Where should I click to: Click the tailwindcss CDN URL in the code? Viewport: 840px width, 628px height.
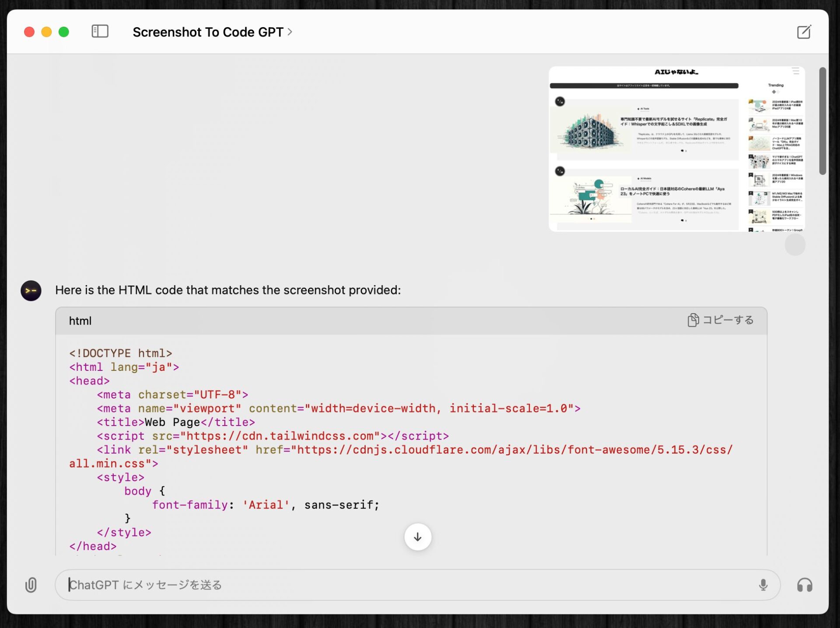coord(280,436)
